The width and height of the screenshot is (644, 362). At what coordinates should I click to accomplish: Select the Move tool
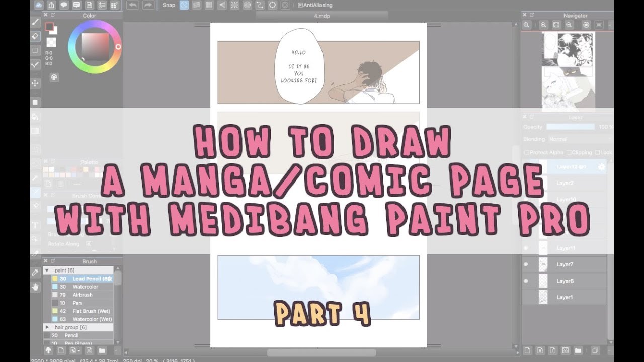35,83
